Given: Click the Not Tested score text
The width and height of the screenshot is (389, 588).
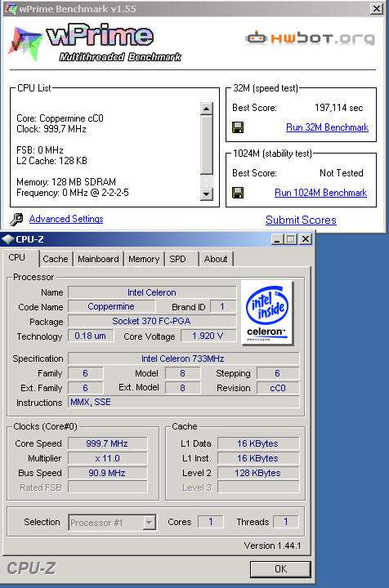Looking at the screenshot, I should click(x=342, y=173).
